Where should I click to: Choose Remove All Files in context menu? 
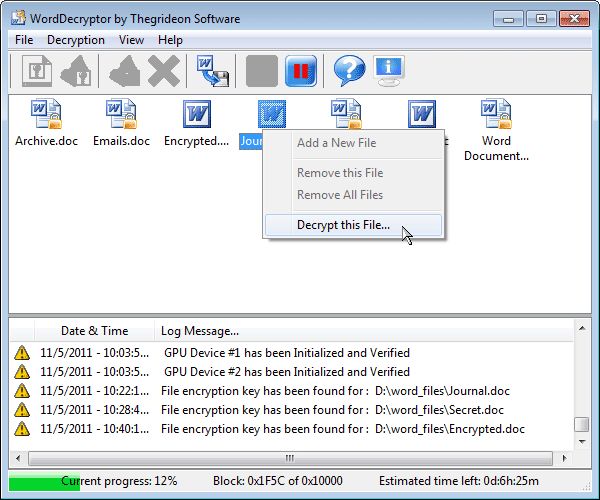(x=353, y=195)
